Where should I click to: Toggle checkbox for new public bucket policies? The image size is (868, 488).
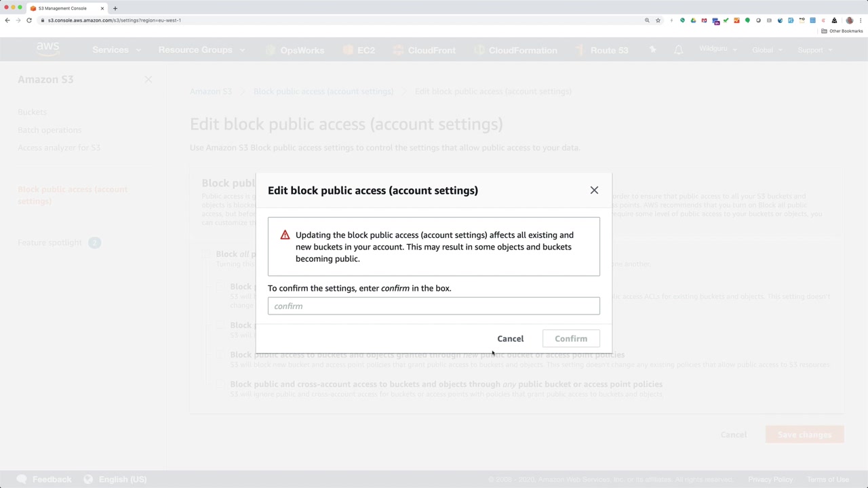click(220, 354)
